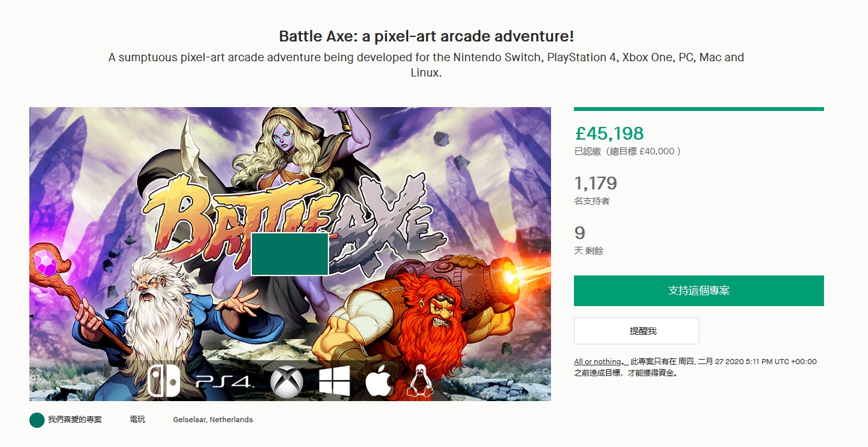Open the 'All or nothing' link
This screenshot has height=447, width=868.
598,362
